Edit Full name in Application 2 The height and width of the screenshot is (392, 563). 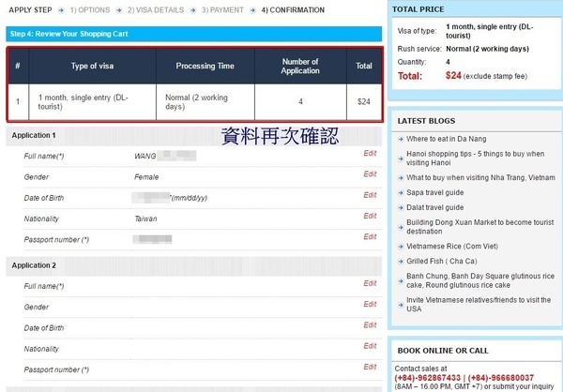(370, 283)
